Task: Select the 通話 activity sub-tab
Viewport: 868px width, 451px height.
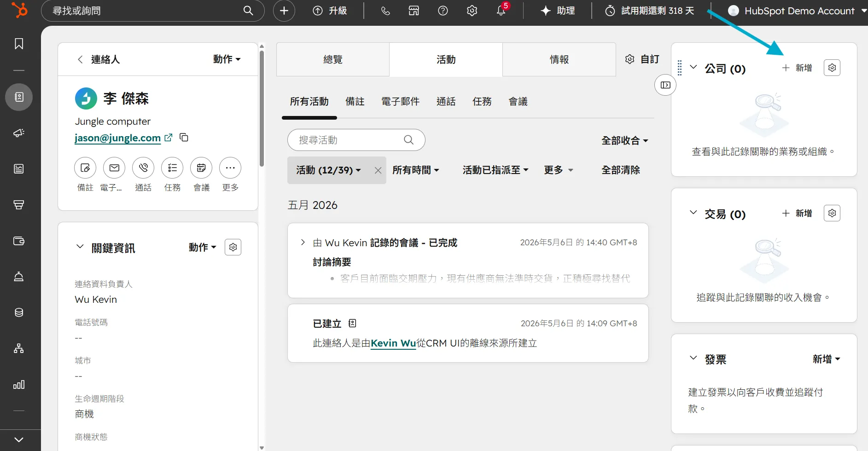Action: pos(446,102)
